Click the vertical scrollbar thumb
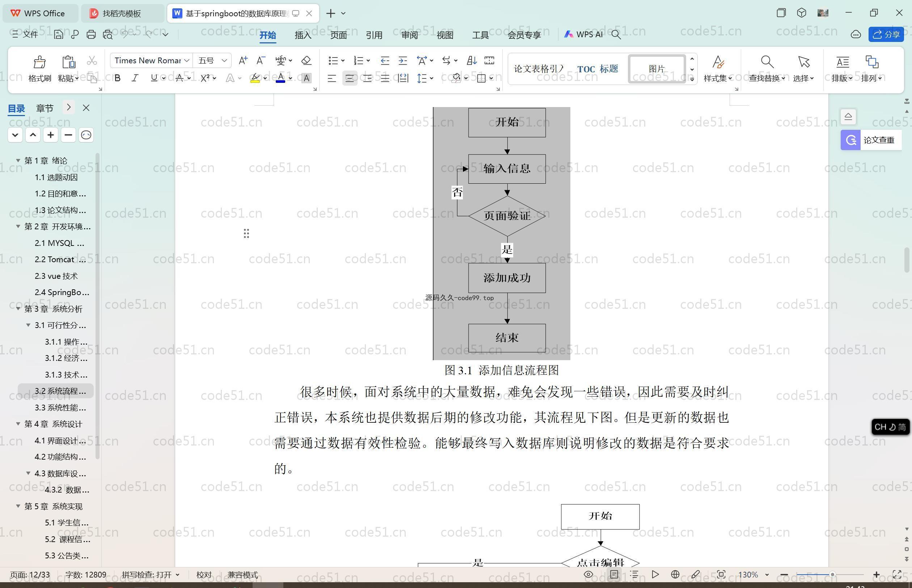The height and width of the screenshot is (588, 912). [907, 260]
